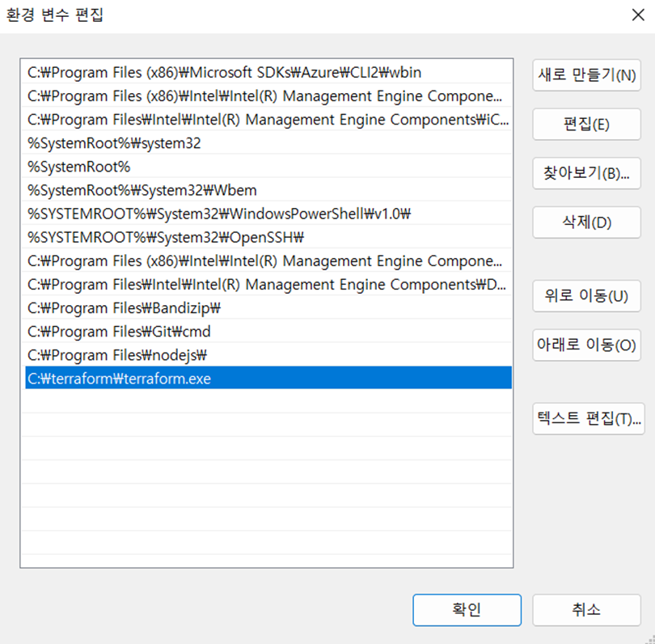The width and height of the screenshot is (655, 644).
Task: Select the Program Files\nodejs entry
Action: click(268, 355)
